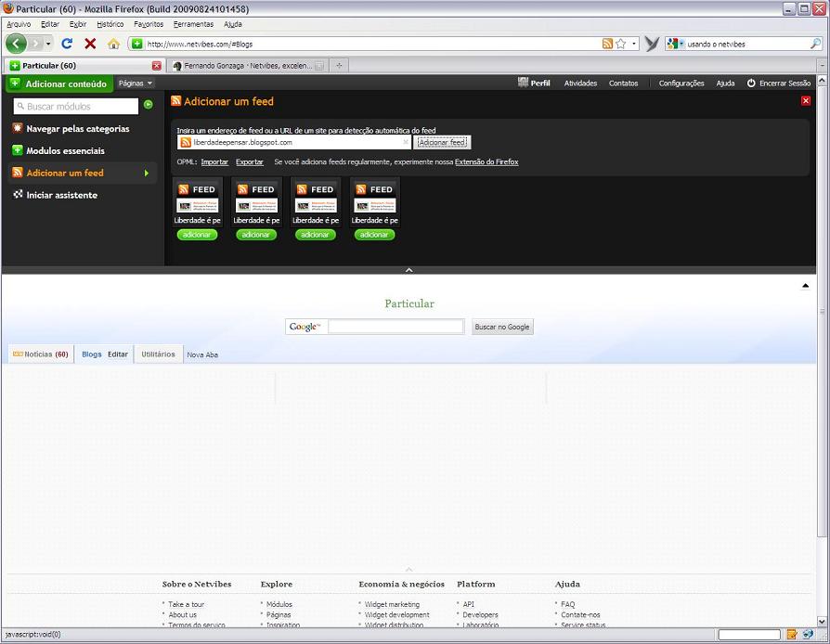
Task: Click adicionar under the second feed
Action: click(256, 235)
